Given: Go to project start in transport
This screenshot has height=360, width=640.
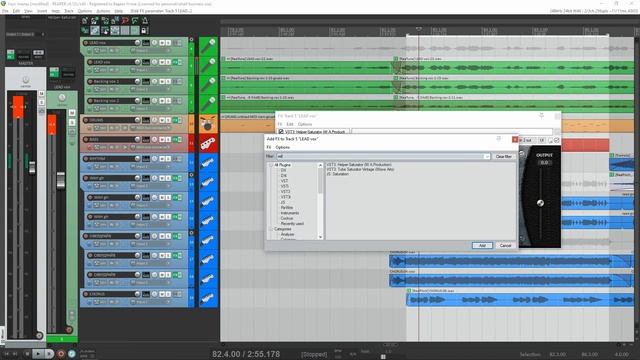Looking at the screenshot, I should pos(7,354).
